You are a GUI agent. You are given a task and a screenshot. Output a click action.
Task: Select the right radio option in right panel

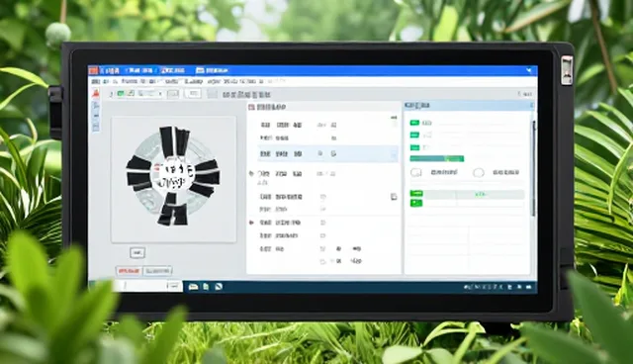point(479,173)
